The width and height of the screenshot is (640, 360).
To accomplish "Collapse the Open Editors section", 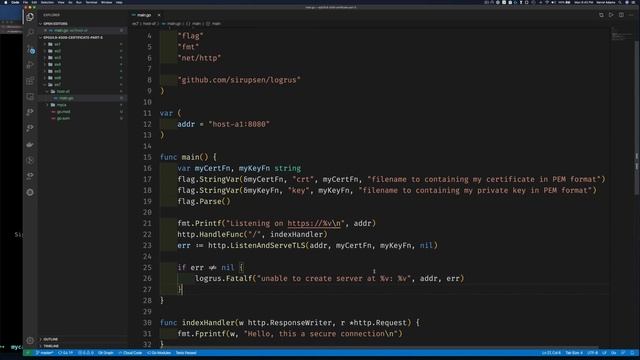I will coord(55,24).
